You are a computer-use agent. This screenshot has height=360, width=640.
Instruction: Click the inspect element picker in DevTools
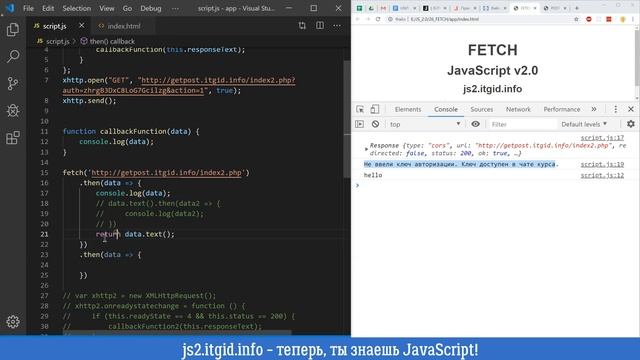[360, 109]
